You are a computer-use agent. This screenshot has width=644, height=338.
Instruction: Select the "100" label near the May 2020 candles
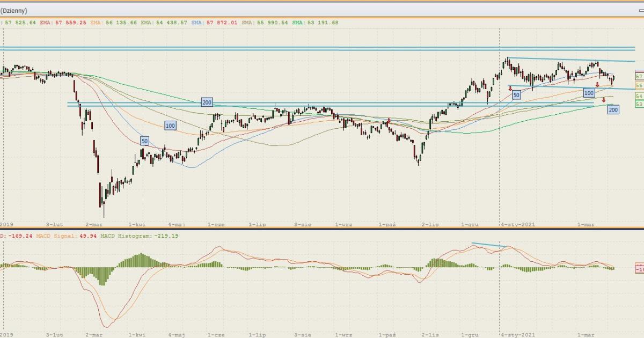click(x=170, y=126)
